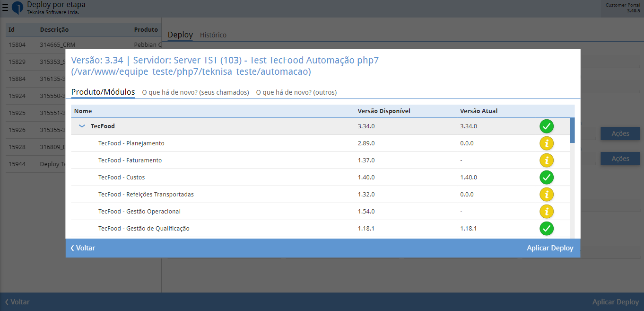
Task: Open 'O que há de novo? (outros)' tab
Action: click(x=296, y=92)
